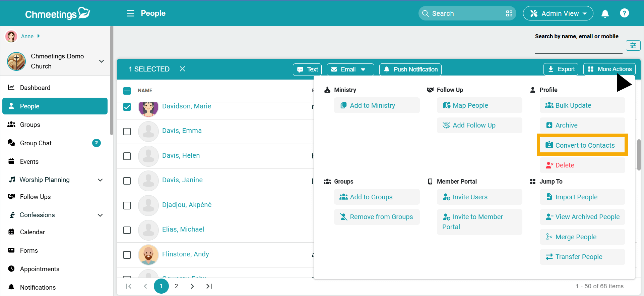Click the QR scan icon in search
644x296 pixels.
(x=509, y=13)
